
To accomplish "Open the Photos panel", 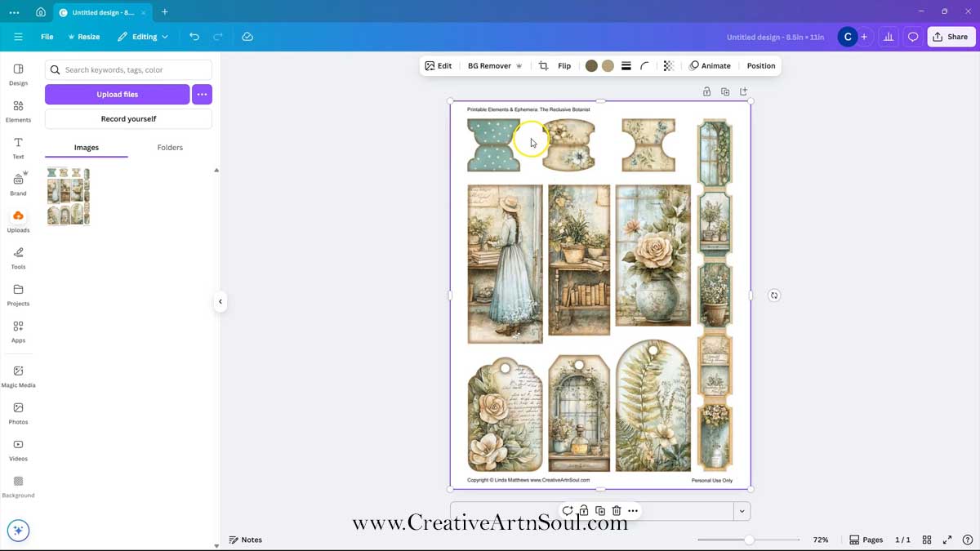I will (x=18, y=413).
